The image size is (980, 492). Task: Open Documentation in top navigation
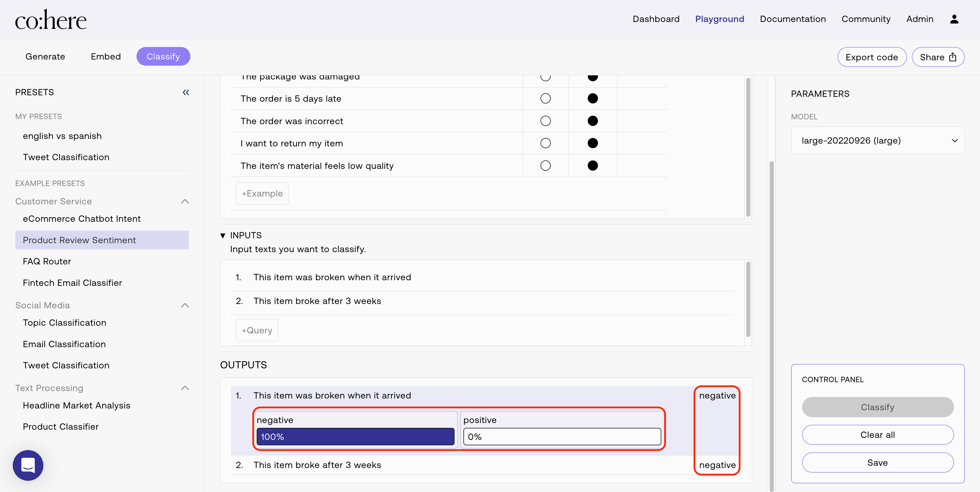point(792,19)
